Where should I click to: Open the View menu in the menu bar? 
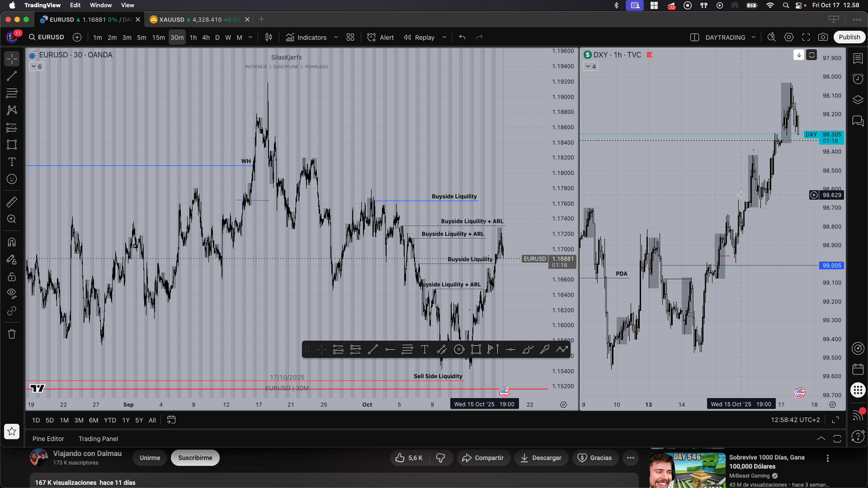(x=127, y=5)
